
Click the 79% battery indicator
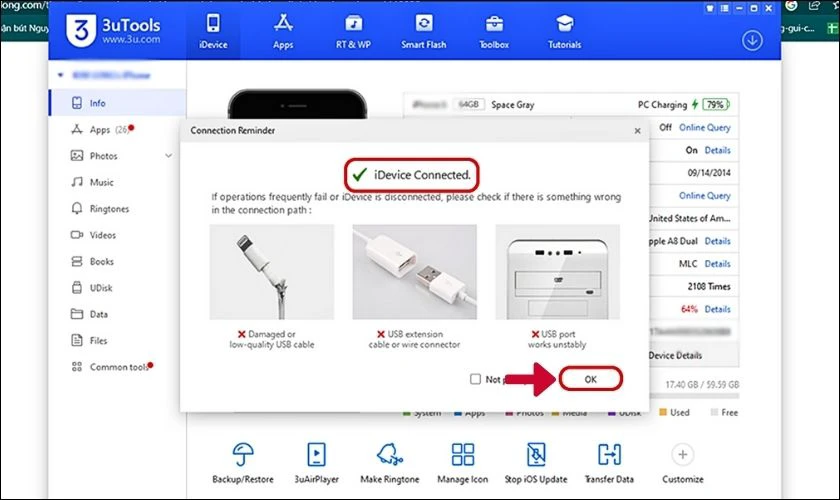[x=716, y=105]
